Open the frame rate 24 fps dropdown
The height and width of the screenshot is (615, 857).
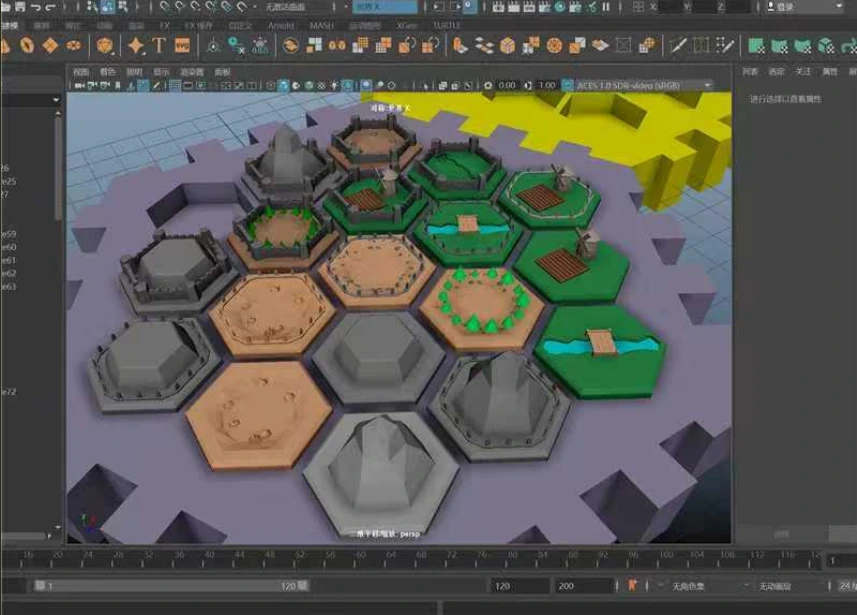pos(848,586)
